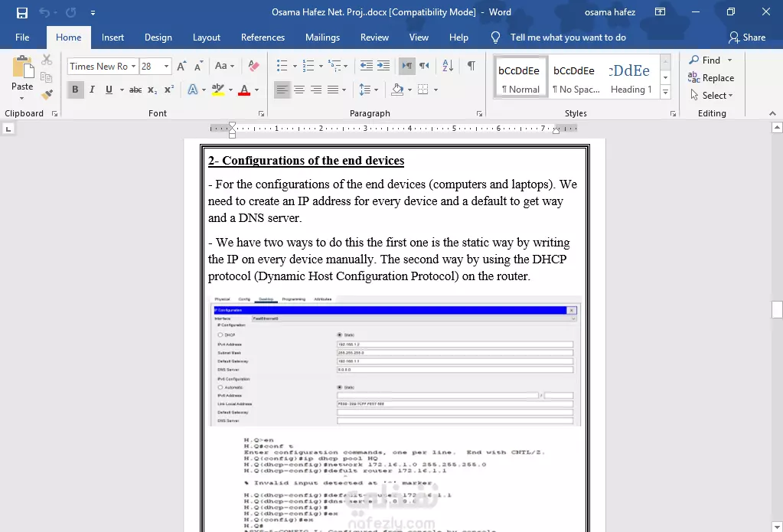Apply the yellow text highlight color
The height and width of the screenshot is (532, 783).
coord(217,90)
